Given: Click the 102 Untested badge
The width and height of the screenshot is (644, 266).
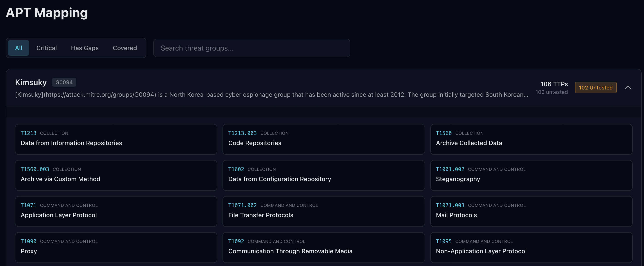Looking at the screenshot, I should point(595,87).
